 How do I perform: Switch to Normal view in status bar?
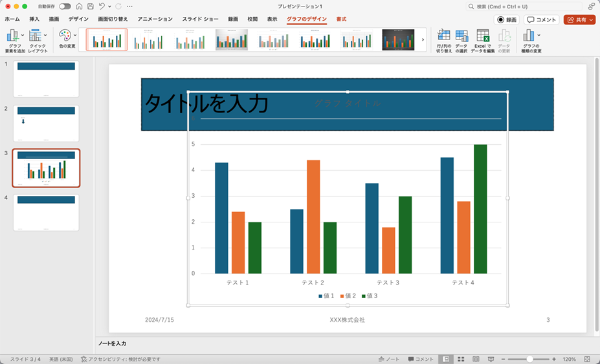446,359
